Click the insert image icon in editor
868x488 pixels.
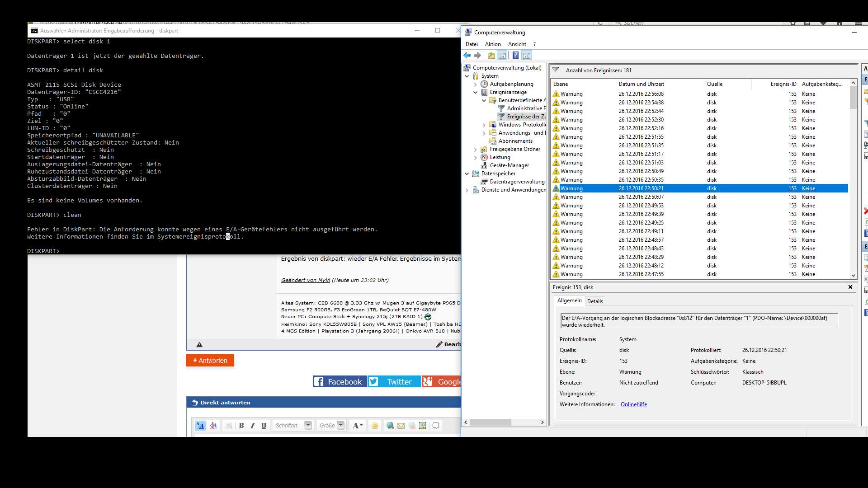coord(423,426)
